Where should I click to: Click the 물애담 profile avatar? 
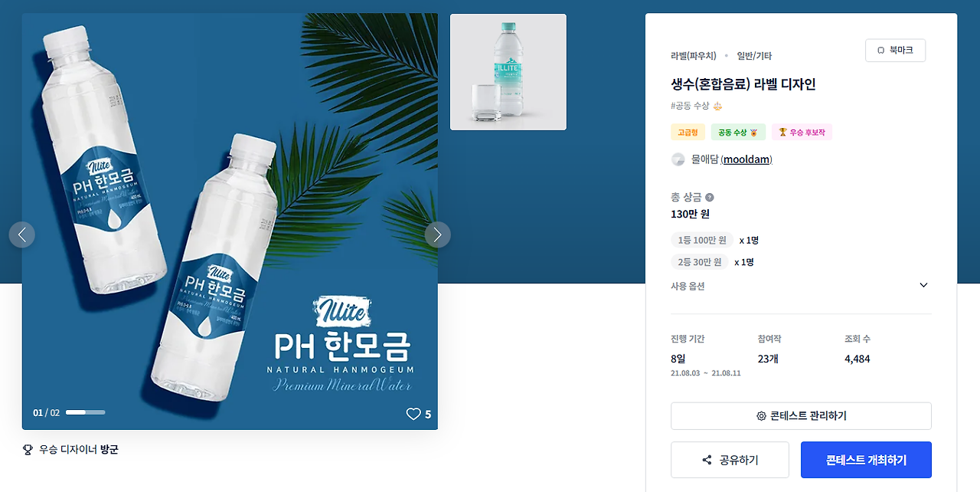(x=678, y=159)
